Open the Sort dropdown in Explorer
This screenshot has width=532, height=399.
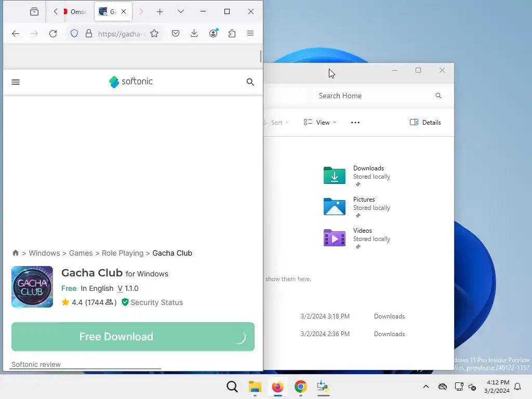click(x=277, y=123)
